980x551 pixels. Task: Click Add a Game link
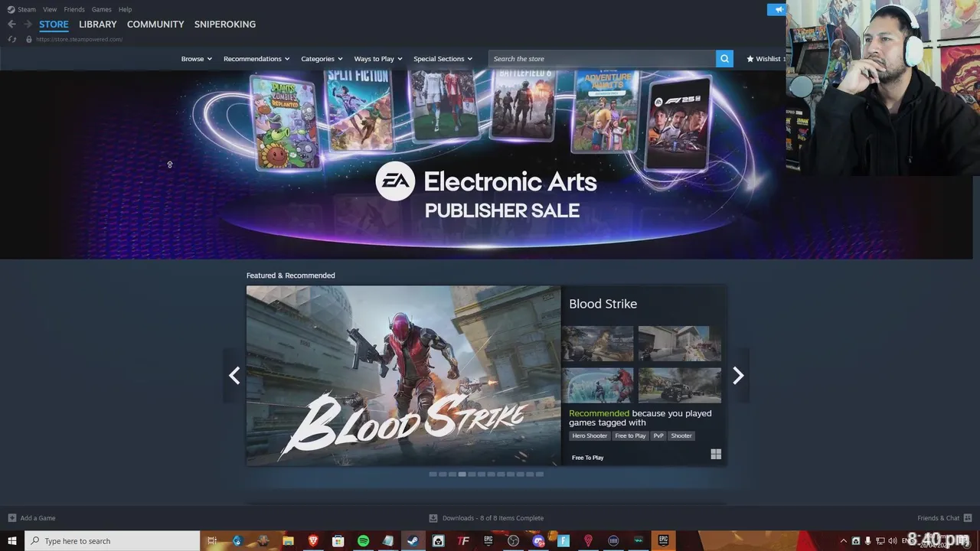pyautogui.click(x=38, y=518)
